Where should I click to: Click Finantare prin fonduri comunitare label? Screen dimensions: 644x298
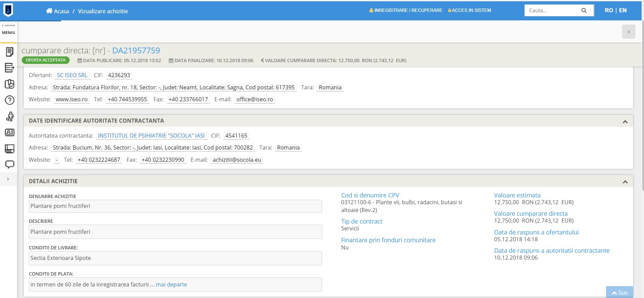388,240
